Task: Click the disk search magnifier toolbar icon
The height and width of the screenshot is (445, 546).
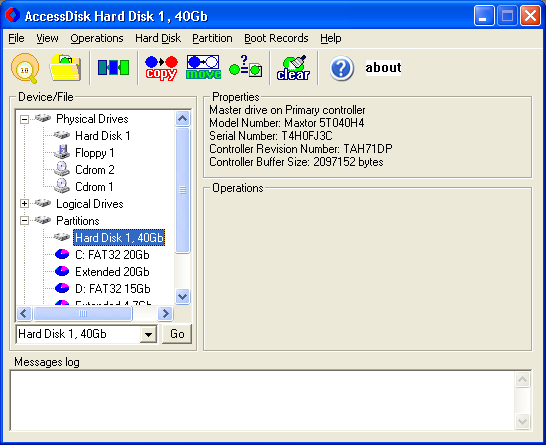Action: pos(25,68)
